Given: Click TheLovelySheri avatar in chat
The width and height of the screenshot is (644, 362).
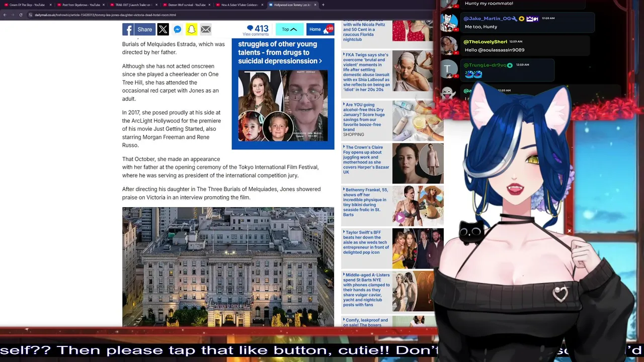Looking at the screenshot, I should (448, 46).
